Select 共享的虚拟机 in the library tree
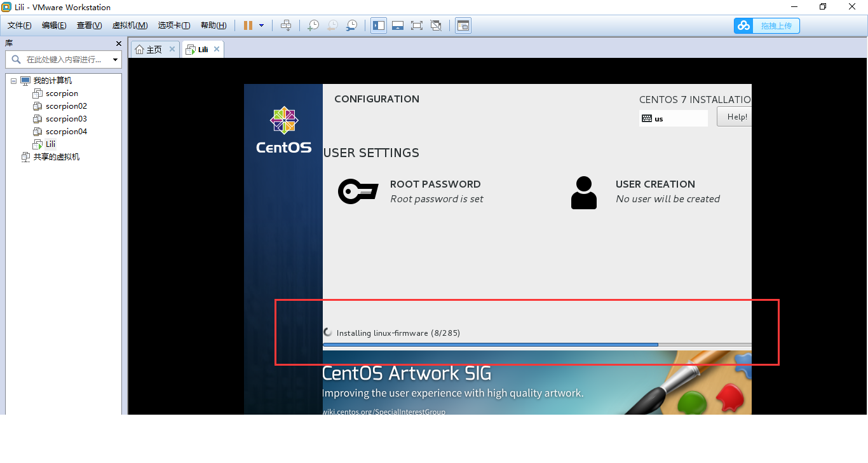This screenshot has height=463, width=868. click(x=57, y=157)
